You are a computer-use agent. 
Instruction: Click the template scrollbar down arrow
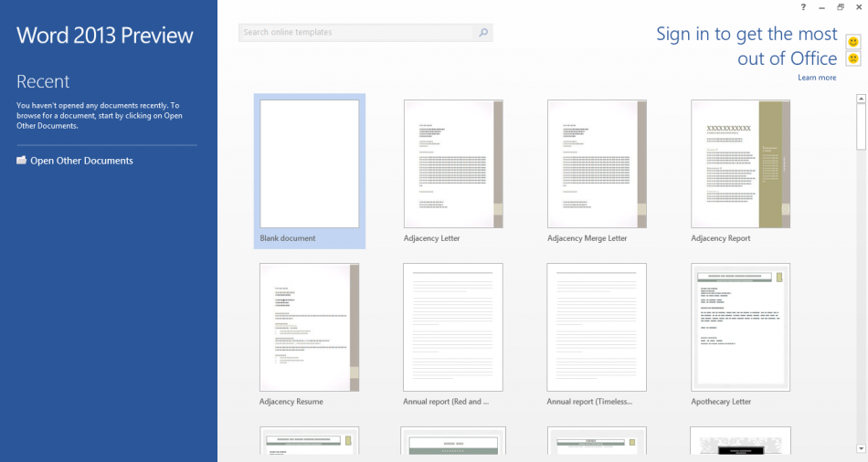point(861,448)
